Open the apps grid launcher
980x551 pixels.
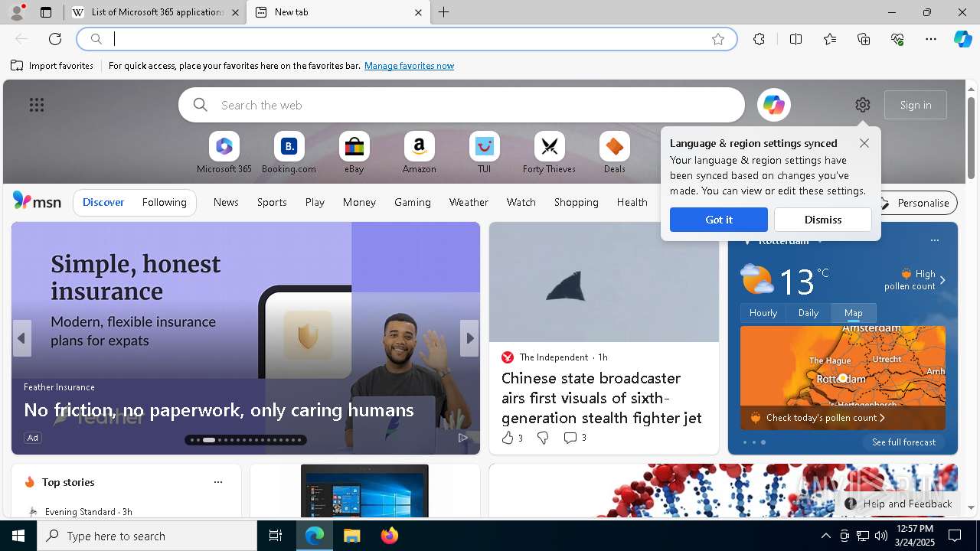37,105
